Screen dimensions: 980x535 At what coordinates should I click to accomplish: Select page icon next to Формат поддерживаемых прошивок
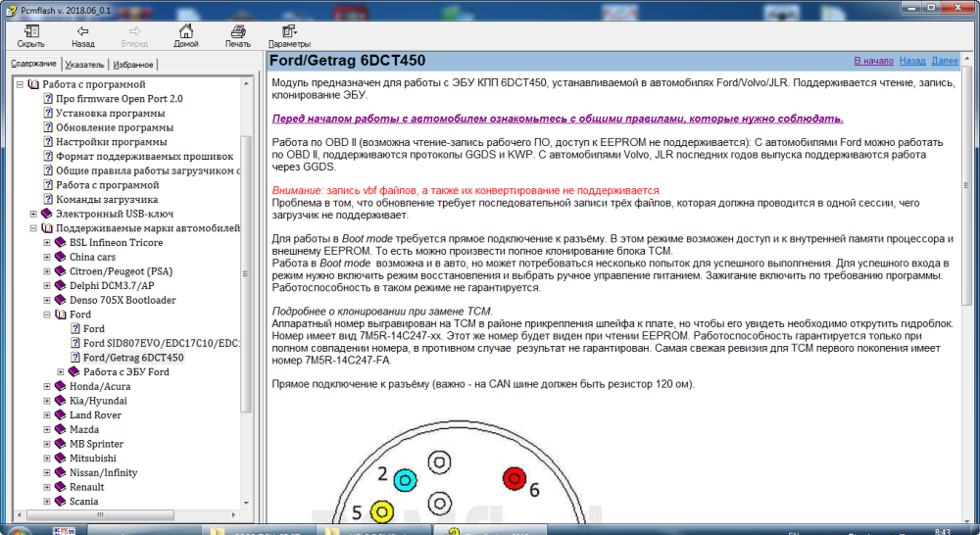point(48,156)
